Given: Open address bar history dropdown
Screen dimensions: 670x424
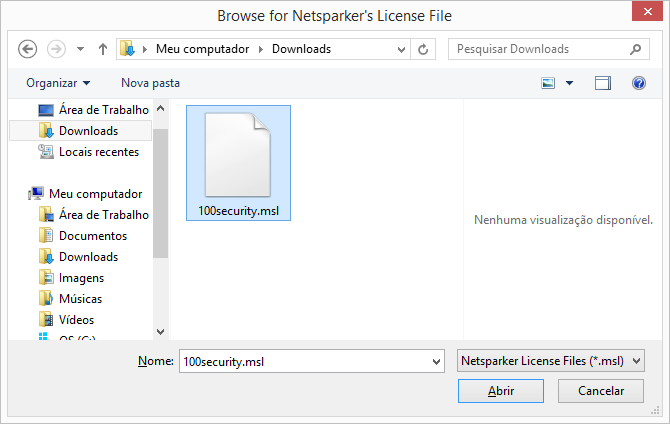Looking at the screenshot, I should (x=401, y=50).
